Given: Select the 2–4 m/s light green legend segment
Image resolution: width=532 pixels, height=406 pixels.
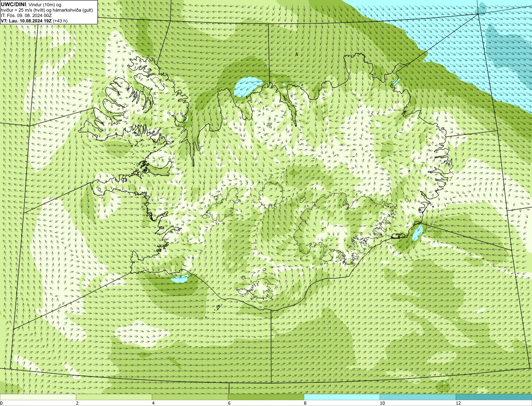Looking at the screenshot, I should 114,397.
